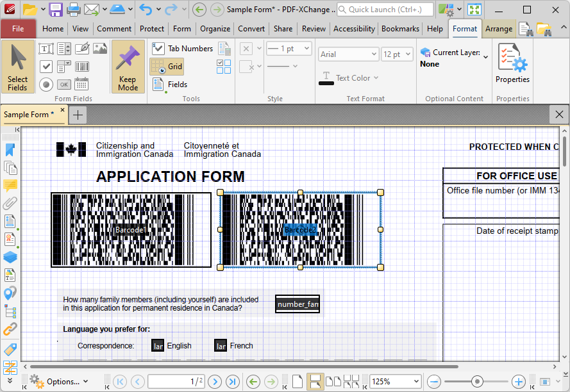Select the Check Box form tool
Image resolution: width=570 pixels, height=392 pixels.
(46, 66)
